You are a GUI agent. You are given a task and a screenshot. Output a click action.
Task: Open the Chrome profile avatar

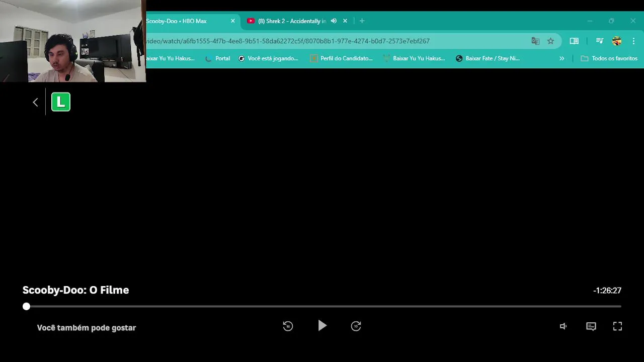[x=616, y=41]
